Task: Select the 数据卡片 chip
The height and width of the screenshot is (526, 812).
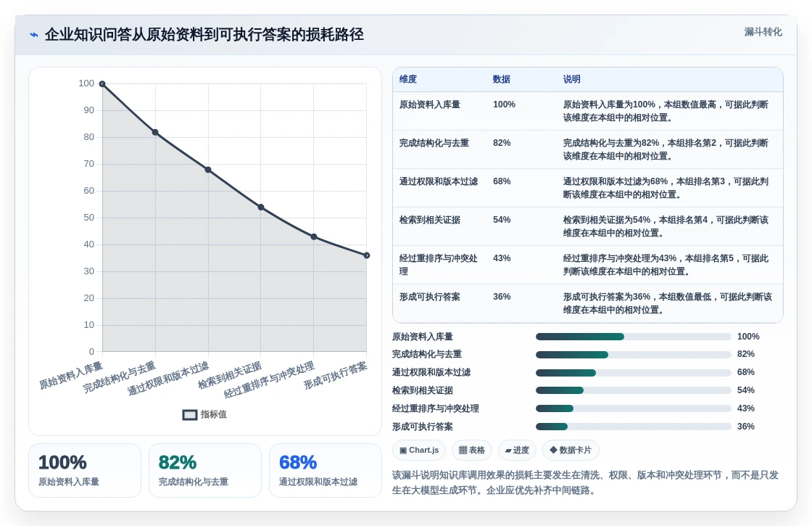Action: click(571, 451)
